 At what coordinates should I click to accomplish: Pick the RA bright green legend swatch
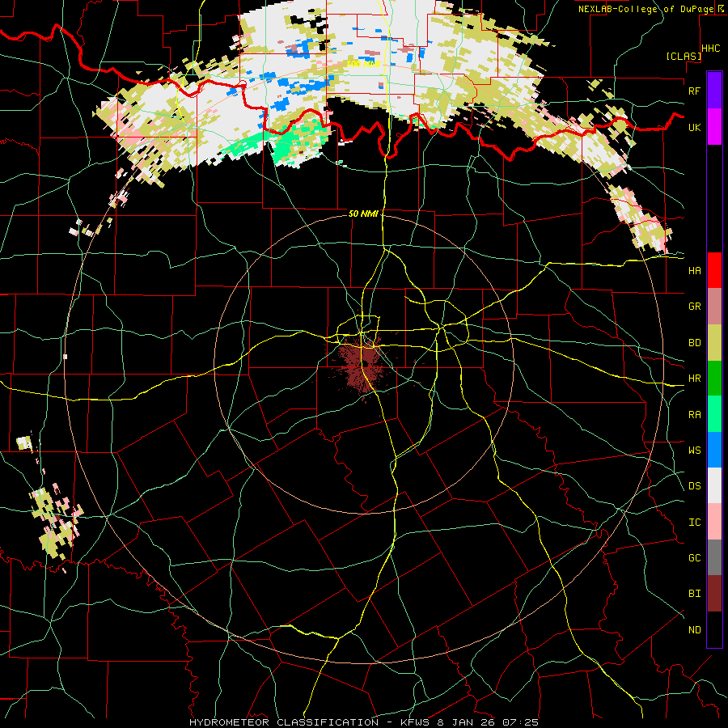click(714, 414)
